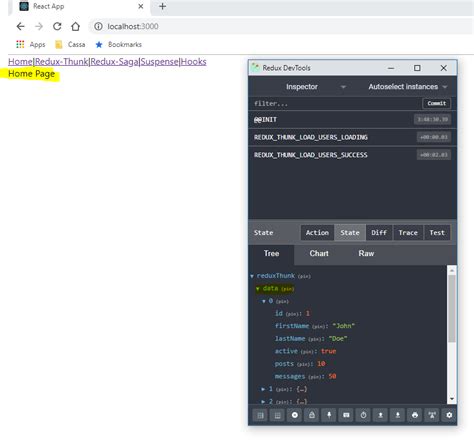Select the @@INIT action row

point(352,119)
